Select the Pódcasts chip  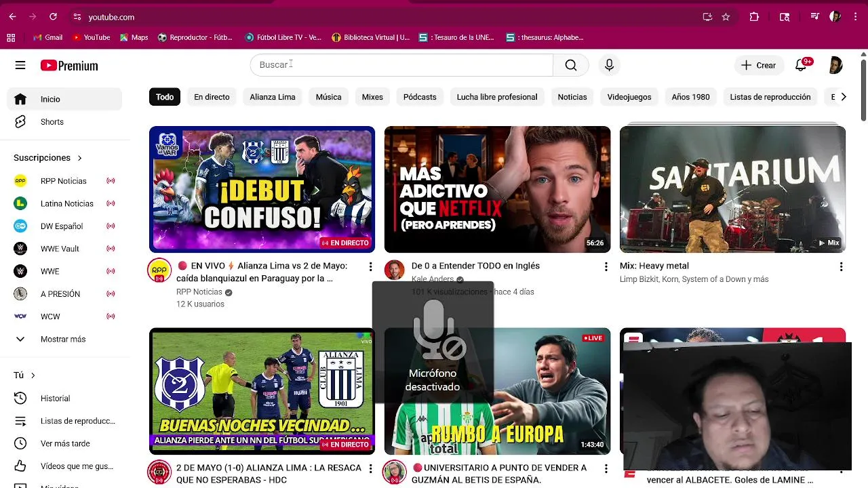point(420,97)
